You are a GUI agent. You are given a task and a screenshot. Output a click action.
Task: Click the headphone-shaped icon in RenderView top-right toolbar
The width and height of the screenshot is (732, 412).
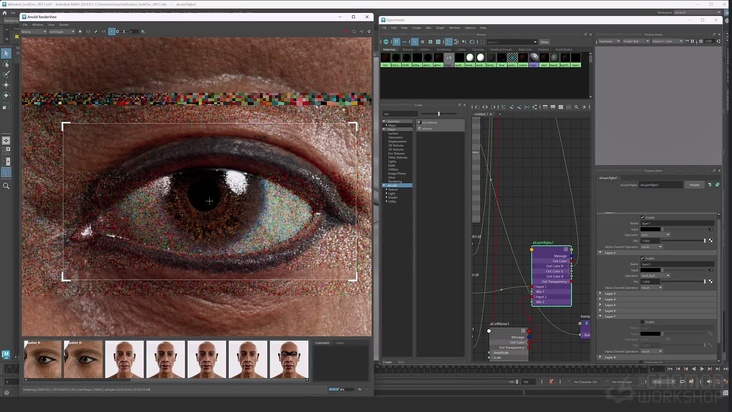click(353, 31)
